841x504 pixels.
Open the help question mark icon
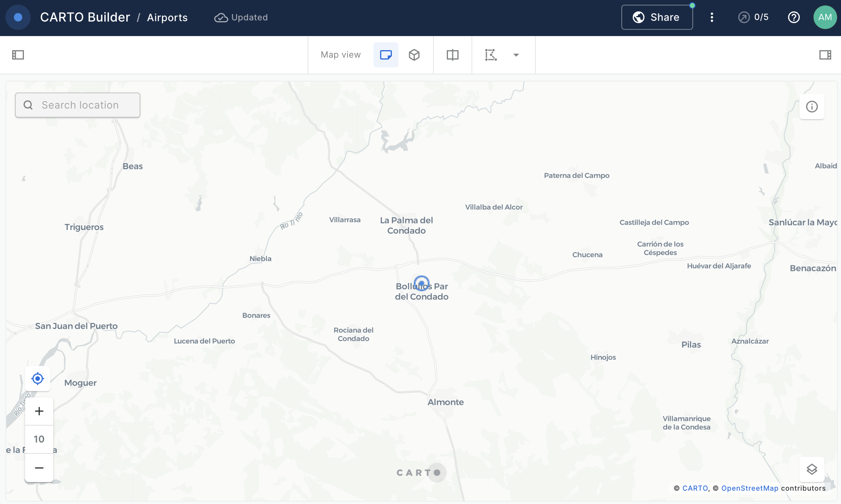click(x=794, y=17)
